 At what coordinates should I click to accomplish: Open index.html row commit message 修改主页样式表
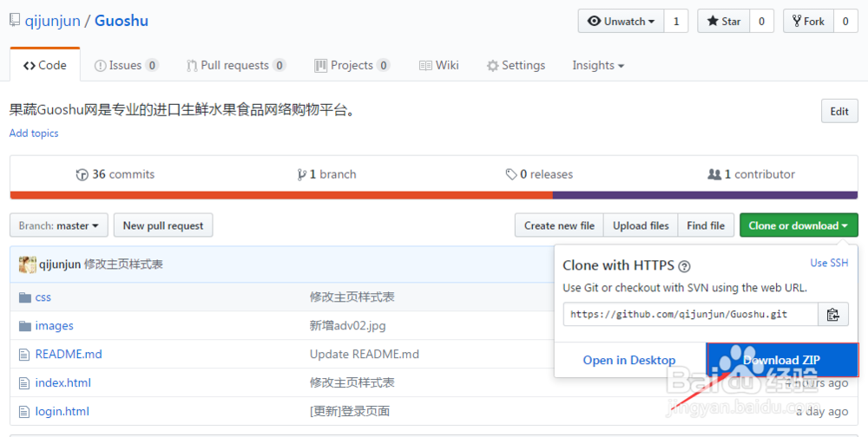pyautogui.click(x=352, y=382)
